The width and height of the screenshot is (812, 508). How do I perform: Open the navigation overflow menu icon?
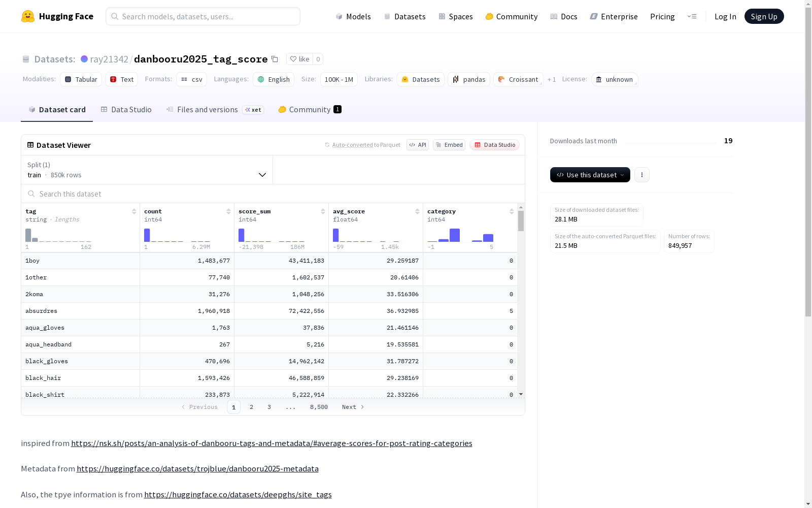pyautogui.click(x=692, y=16)
